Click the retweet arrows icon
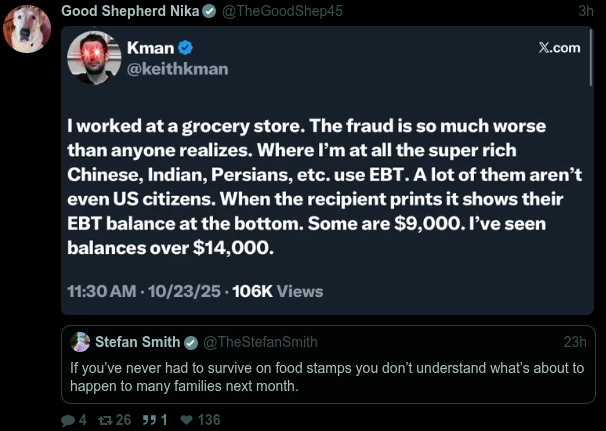This screenshot has width=606, height=431. (107, 420)
